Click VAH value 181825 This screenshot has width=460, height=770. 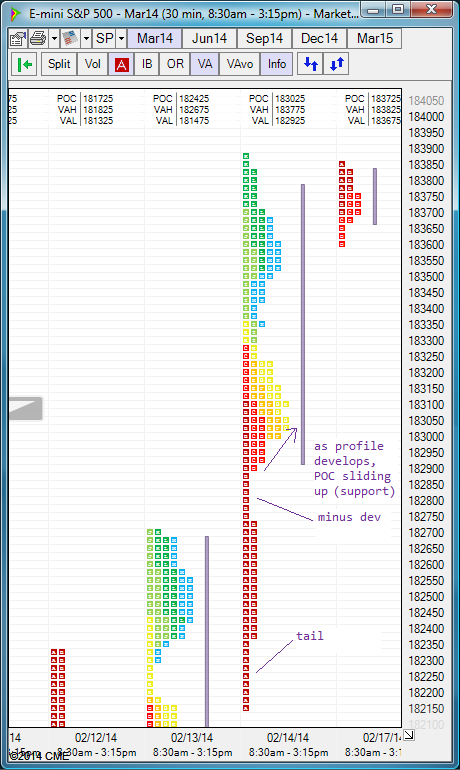pyautogui.click(x=98, y=110)
